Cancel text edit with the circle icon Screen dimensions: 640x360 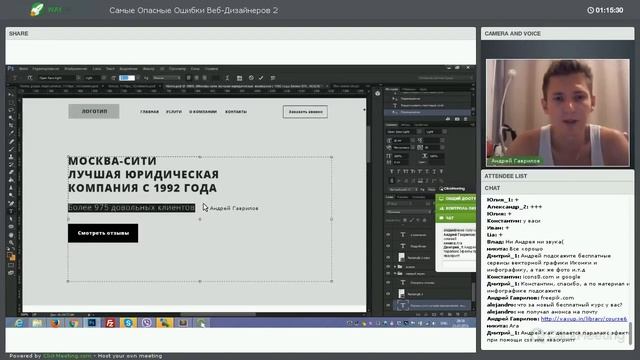(x=251, y=78)
